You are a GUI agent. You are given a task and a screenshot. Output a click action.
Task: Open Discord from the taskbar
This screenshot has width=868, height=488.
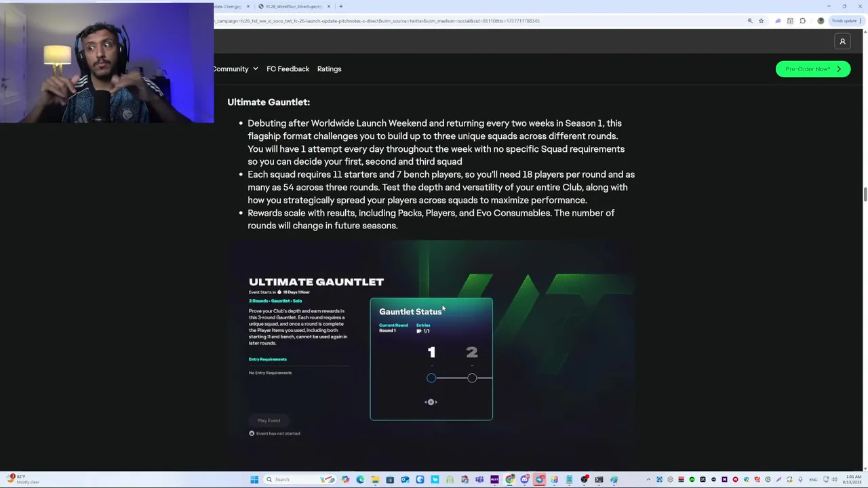click(524, 480)
